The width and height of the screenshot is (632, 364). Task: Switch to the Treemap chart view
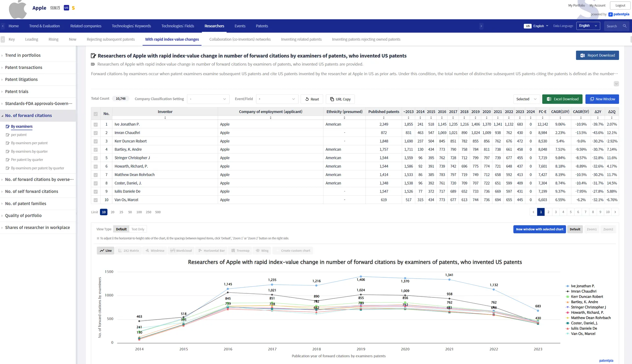coord(240,251)
